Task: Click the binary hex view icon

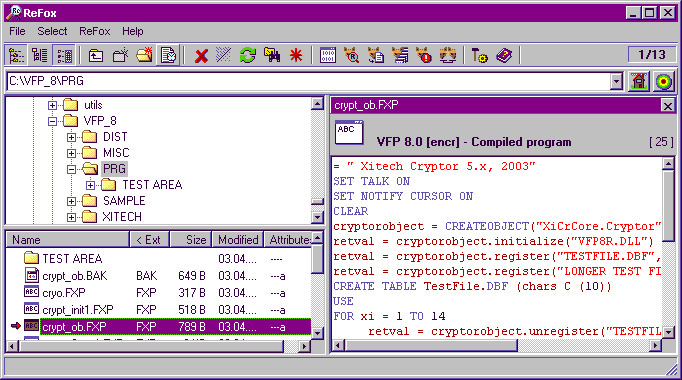Action: pos(328,56)
